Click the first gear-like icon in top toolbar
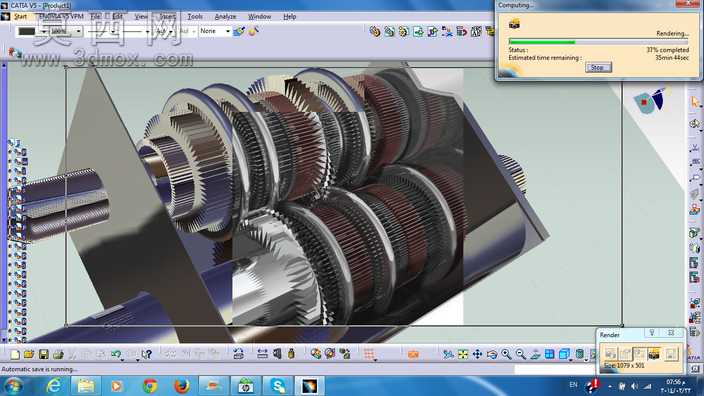The width and height of the screenshot is (704, 396). [375, 31]
